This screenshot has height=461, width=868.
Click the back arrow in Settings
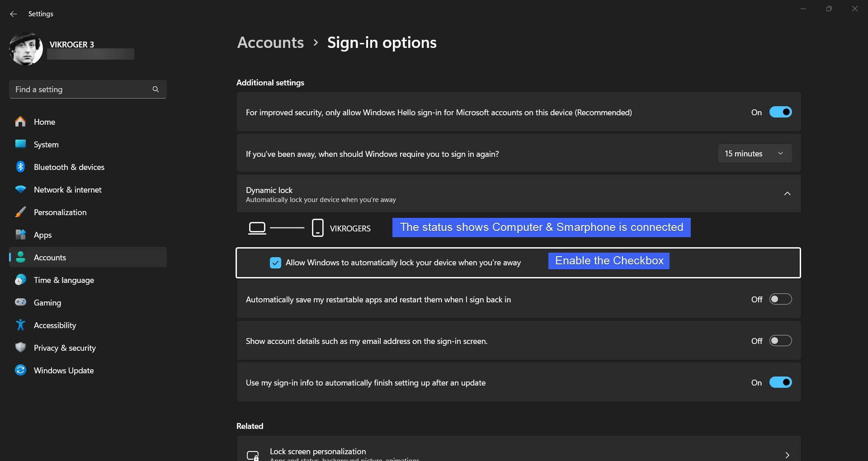click(14, 14)
